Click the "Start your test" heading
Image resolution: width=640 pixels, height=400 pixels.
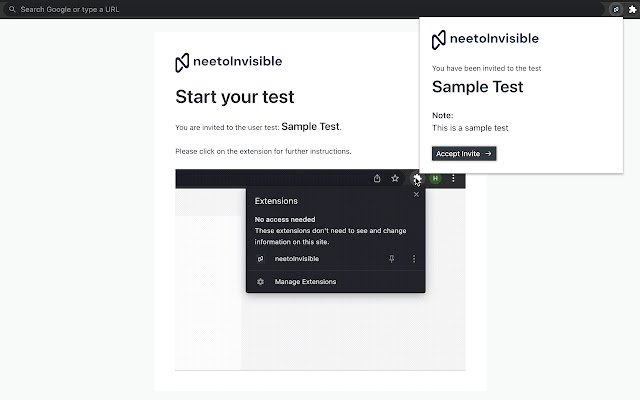coord(235,97)
